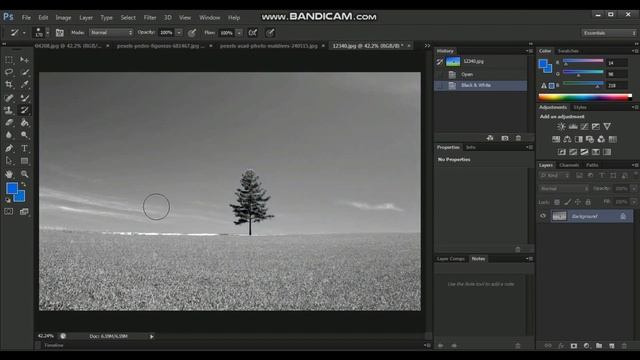Select the Hand tool
Viewport: 640px width, 360px height.
click(9, 174)
